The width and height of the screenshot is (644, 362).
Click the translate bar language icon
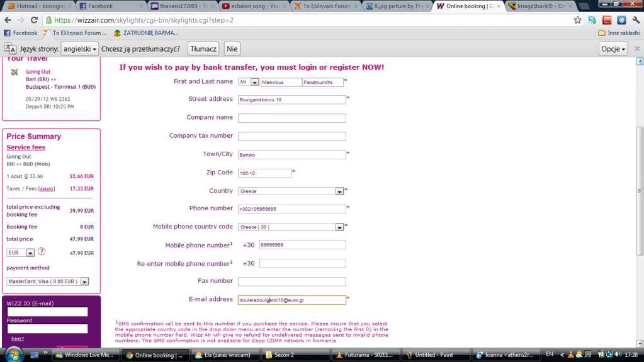pyautogui.click(x=10, y=48)
